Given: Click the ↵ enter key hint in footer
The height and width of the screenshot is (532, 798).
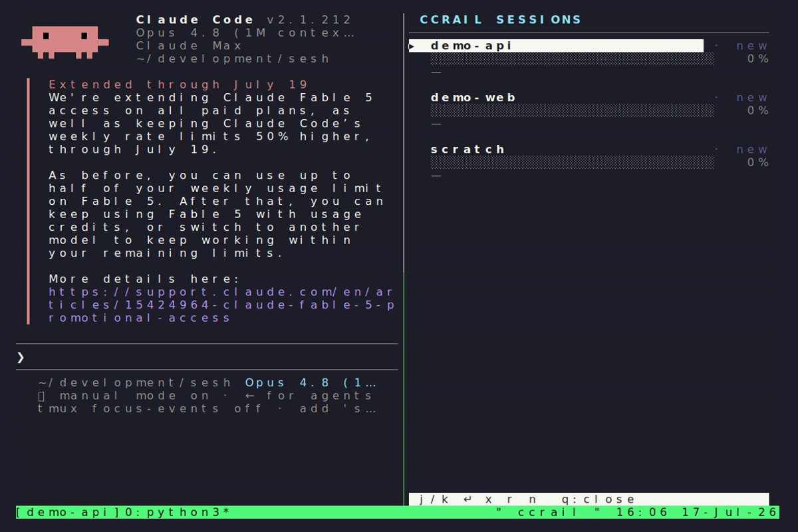Looking at the screenshot, I should 467,499.
